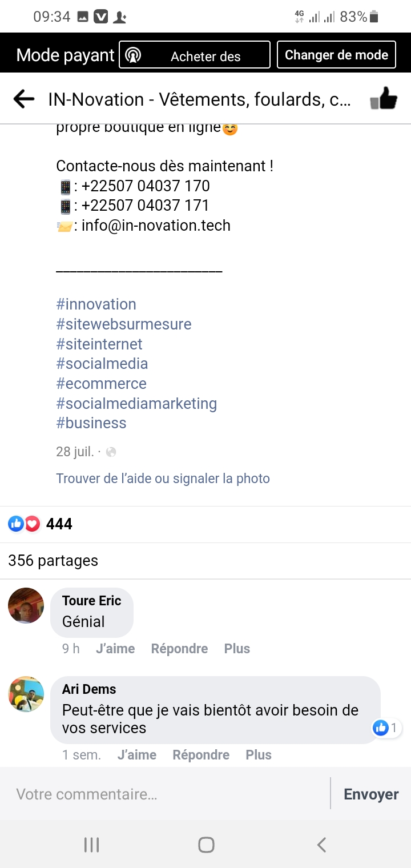Viewport: 411px width, 868px height.
Task: Open the #innovation hashtag
Action: [96, 304]
